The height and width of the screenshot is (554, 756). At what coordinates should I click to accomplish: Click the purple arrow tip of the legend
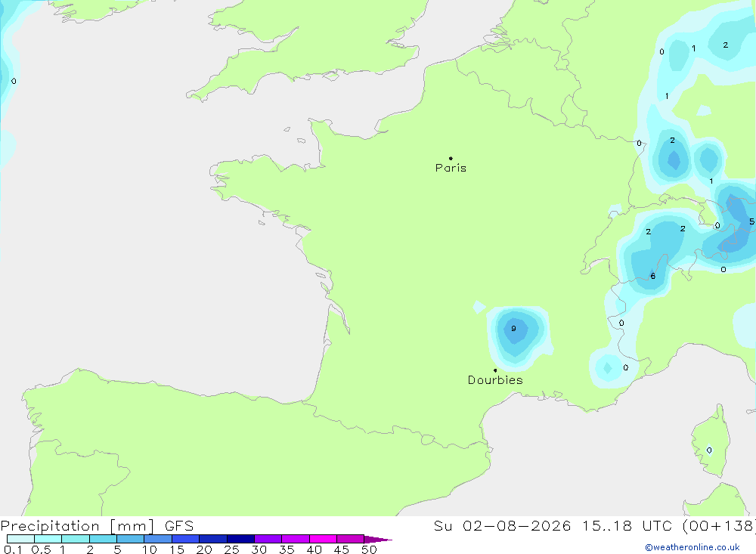pos(378,540)
